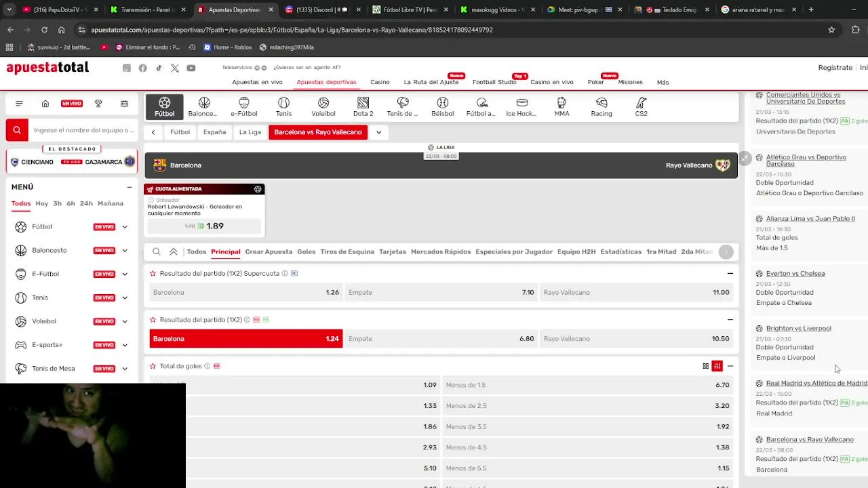This screenshot has height=488, width=868.
Task: Choose the Tenis sport icon
Action: (x=283, y=107)
